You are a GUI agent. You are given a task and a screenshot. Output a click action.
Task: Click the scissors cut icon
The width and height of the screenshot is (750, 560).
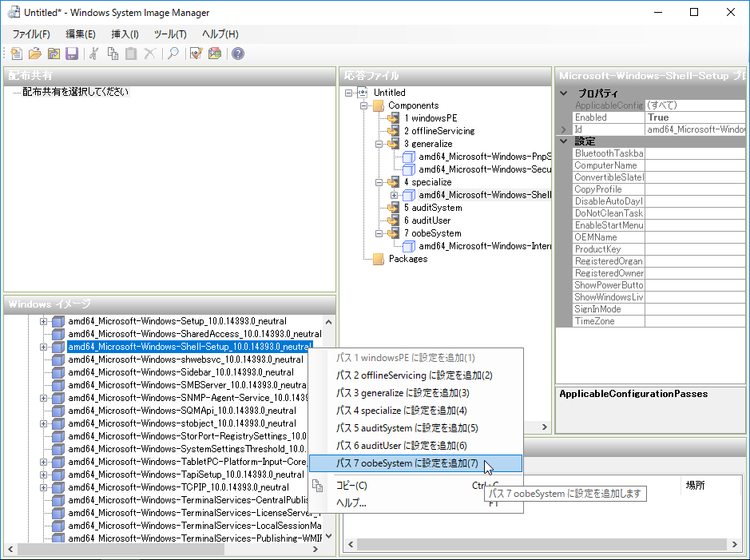(x=94, y=54)
